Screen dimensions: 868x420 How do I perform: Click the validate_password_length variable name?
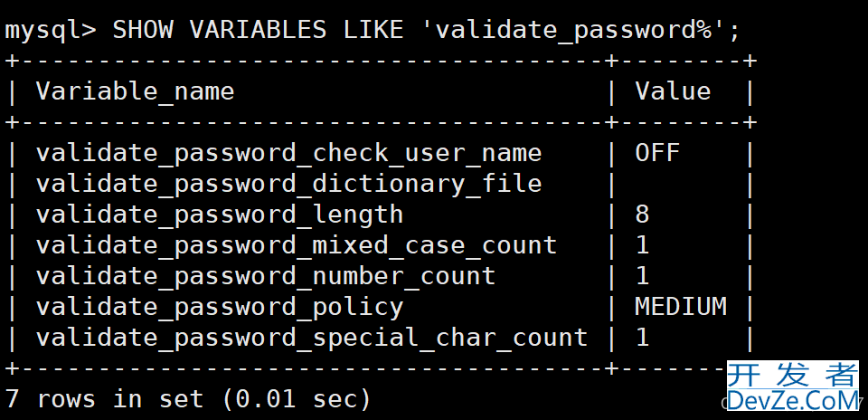[x=220, y=215]
